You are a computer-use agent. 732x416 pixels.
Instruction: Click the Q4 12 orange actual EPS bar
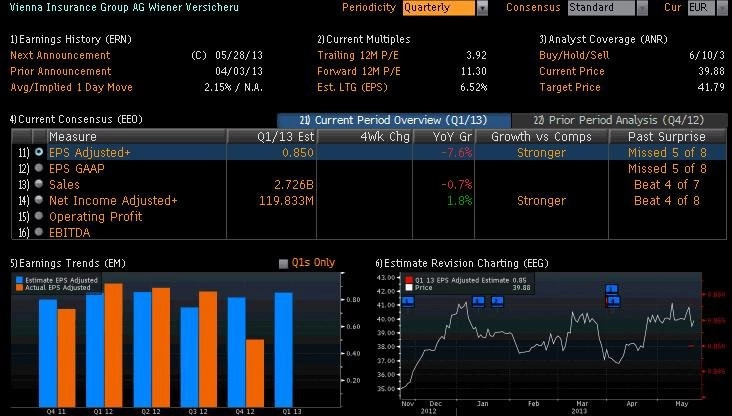coord(255,373)
